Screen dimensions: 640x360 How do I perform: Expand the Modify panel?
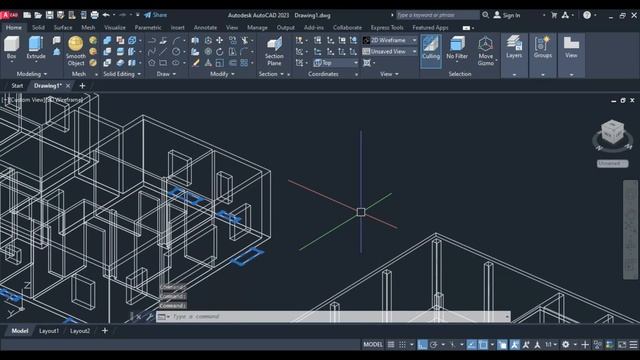click(222, 74)
